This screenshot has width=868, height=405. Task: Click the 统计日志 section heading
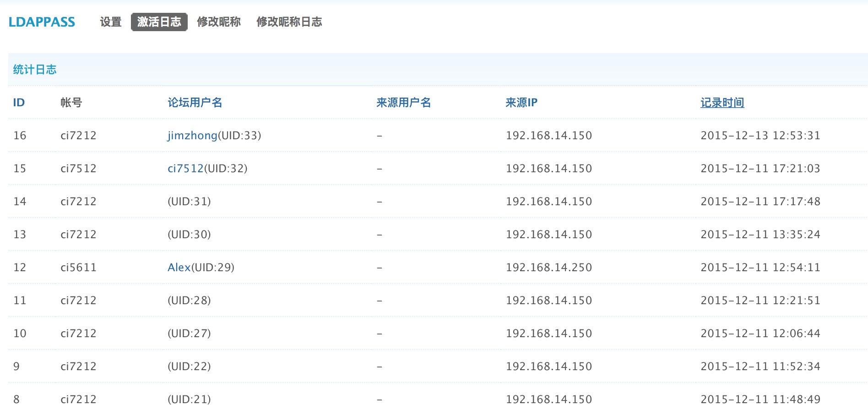click(x=35, y=70)
